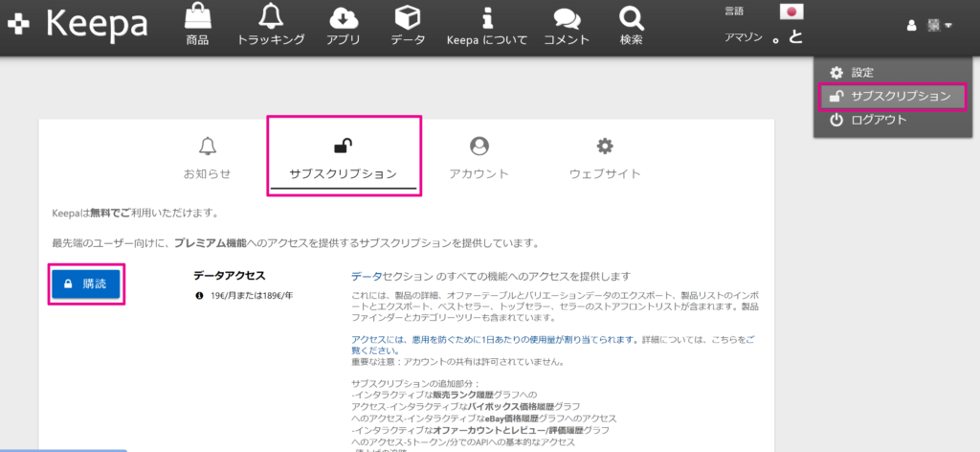This screenshot has width=980, height=452.
Task: Select ログアウト from the user menu
Action: 878,120
